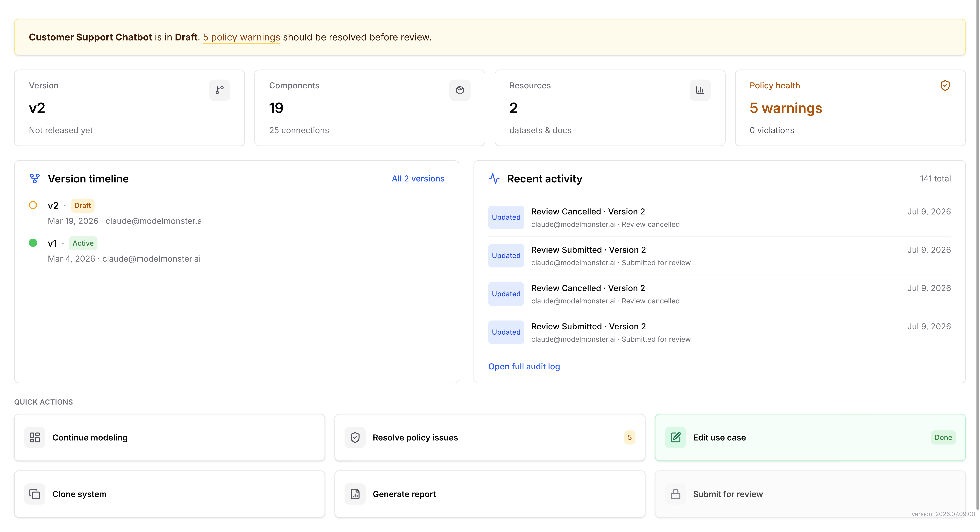Screen dimensions: 980x532
Task: Select the green v1 active timeline marker
Action: click(33, 243)
